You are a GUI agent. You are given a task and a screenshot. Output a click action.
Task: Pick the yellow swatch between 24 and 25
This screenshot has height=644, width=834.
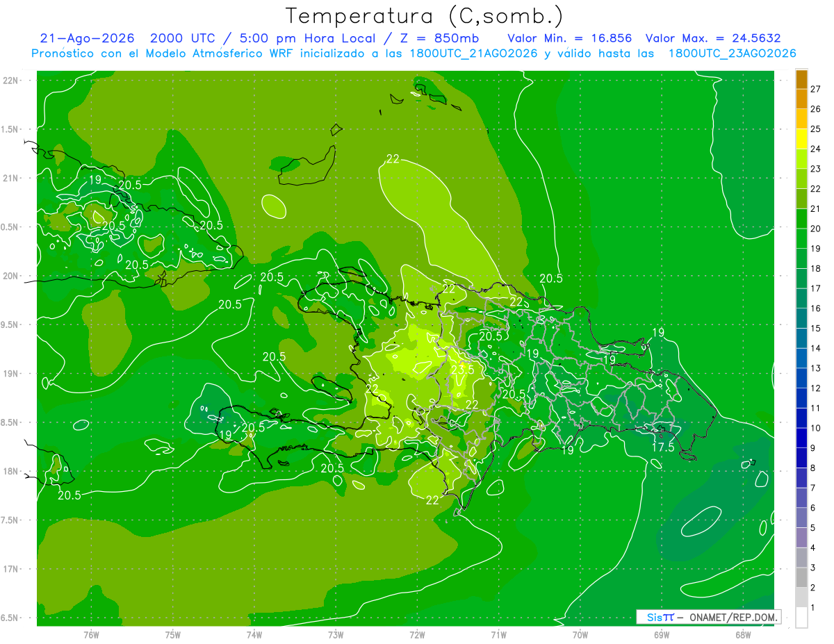pyautogui.click(x=801, y=139)
